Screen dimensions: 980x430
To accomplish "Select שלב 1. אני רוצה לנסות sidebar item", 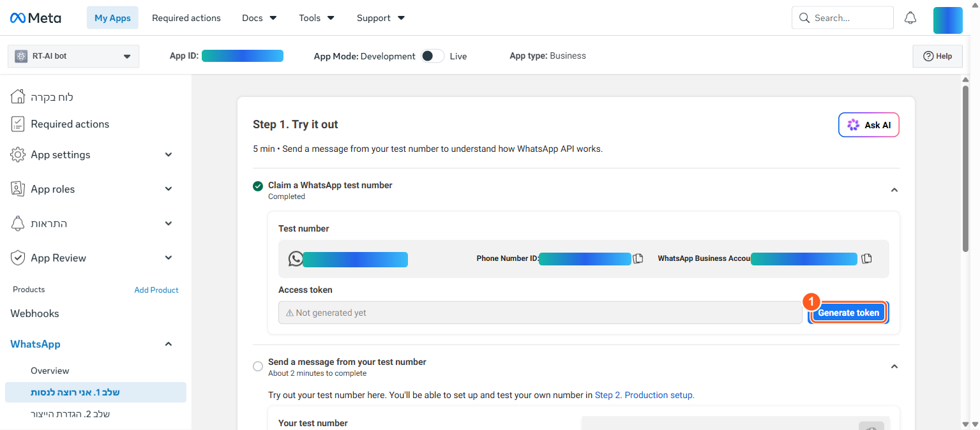I will pyautogui.click(x=96, y=392).
